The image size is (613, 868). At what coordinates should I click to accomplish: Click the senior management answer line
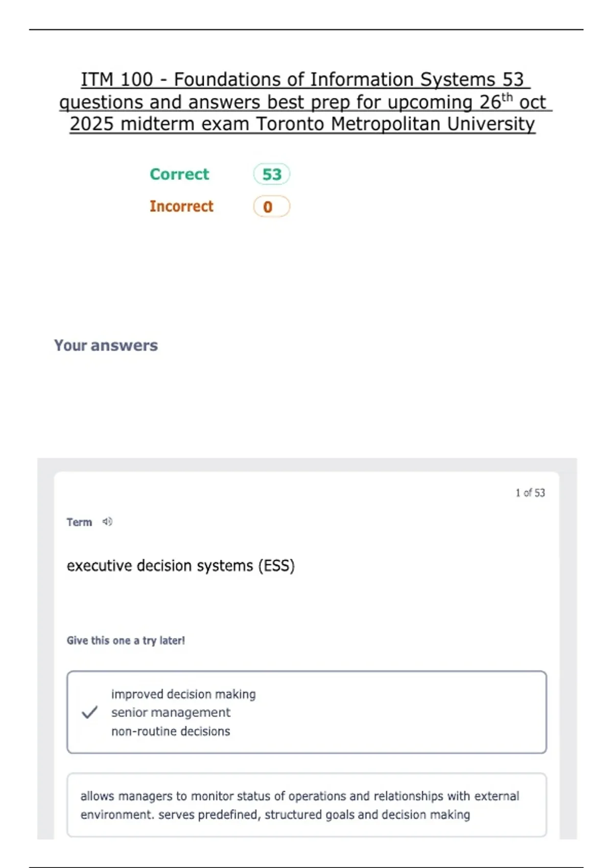coord(171,713)
